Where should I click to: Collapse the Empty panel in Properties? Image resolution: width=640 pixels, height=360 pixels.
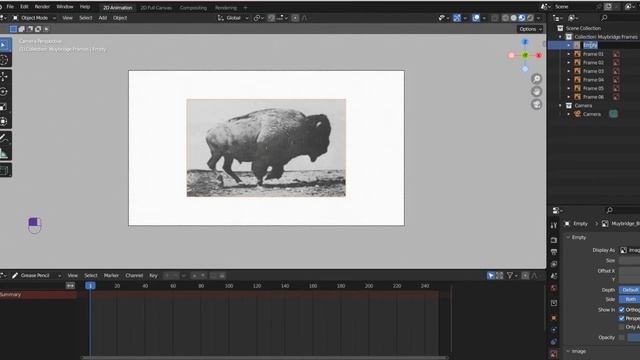pos(568,237)
